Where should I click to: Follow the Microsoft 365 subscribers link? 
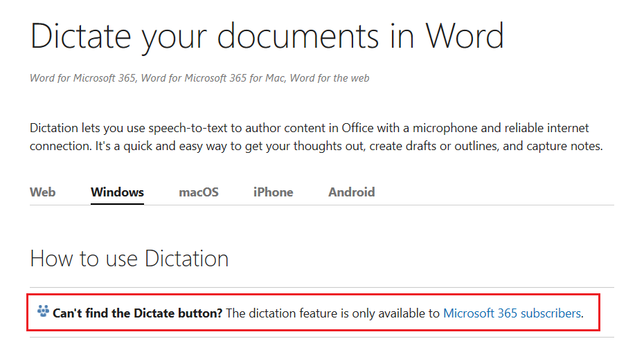(x=512, y=313)
